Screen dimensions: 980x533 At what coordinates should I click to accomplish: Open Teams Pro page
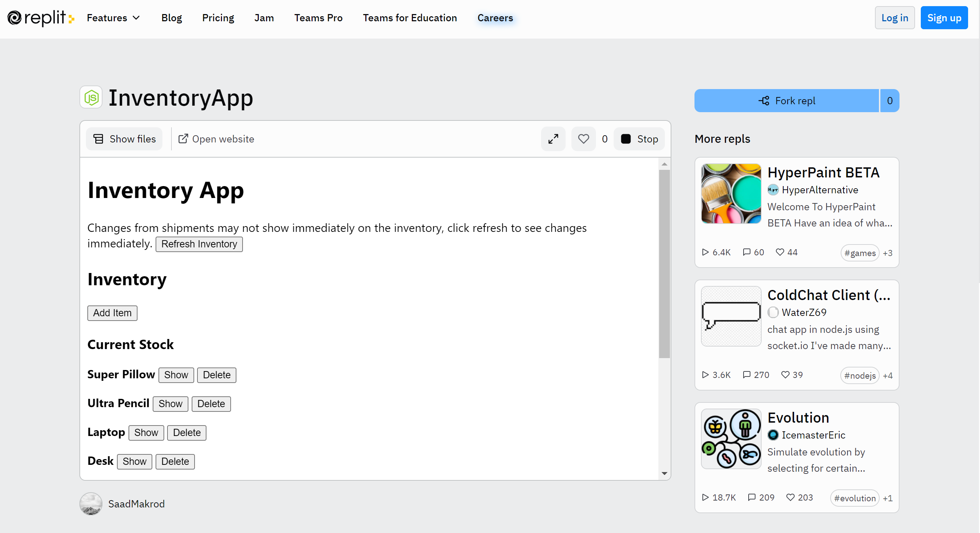coord(318,18)
